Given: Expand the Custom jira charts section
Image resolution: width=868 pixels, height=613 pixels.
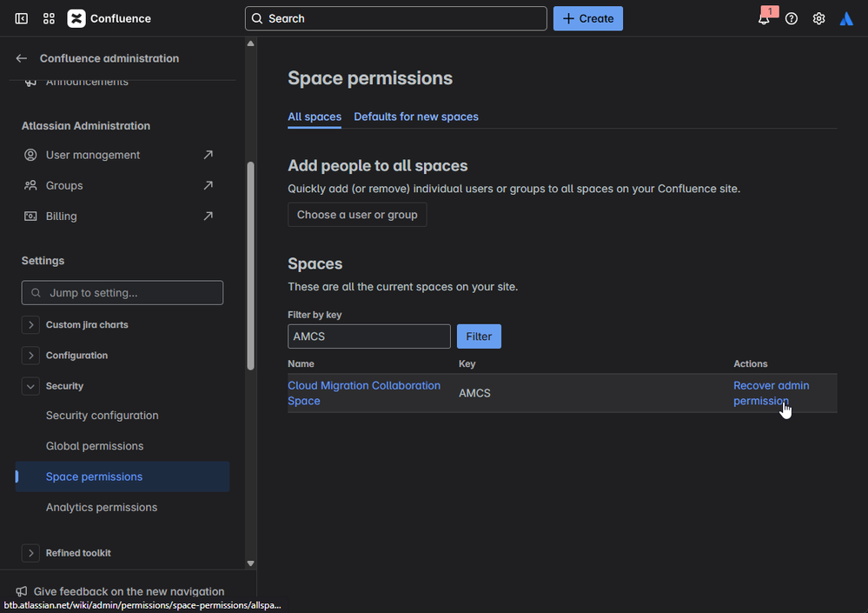Looking at the screenshot, I should pyautogui.click(x=31, y=324).
